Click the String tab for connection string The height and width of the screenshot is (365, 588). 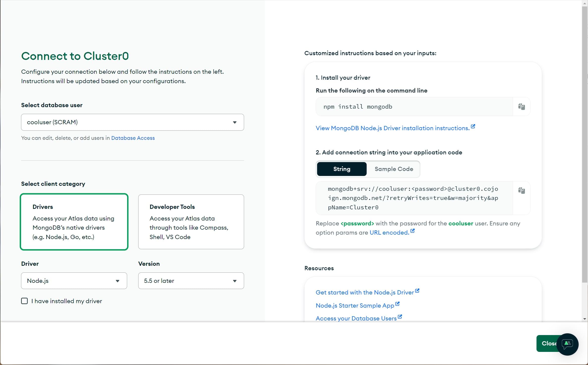pyautogui.click(x=342, y=169)
